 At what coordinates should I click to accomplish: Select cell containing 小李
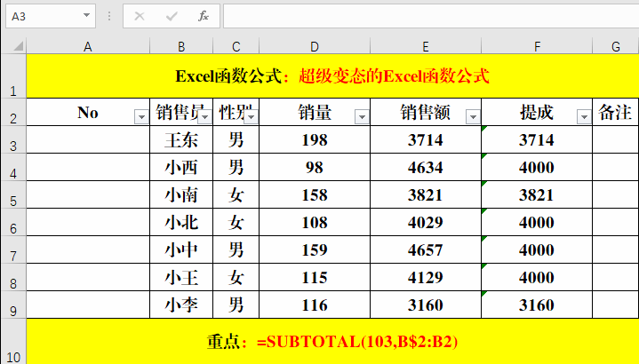click(x=181, y=305)
